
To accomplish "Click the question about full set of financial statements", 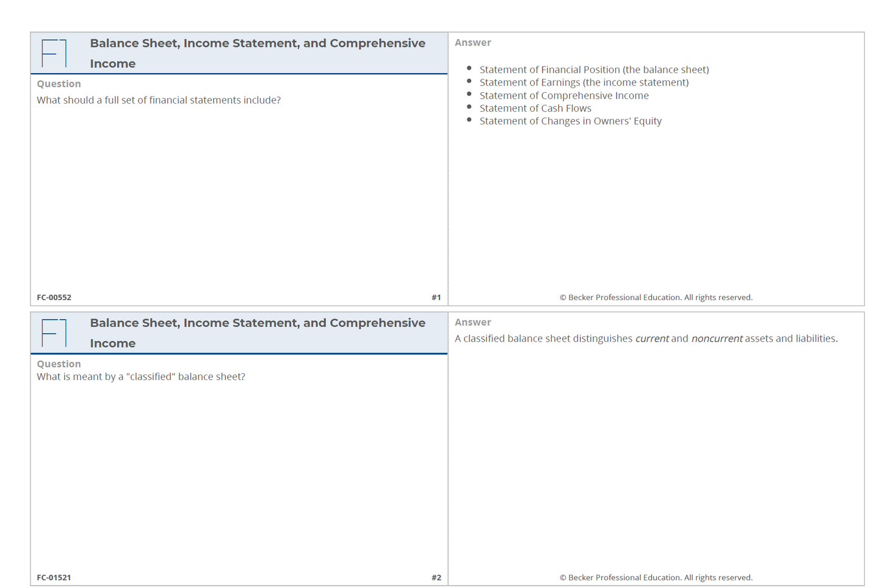I will coord(159,100).
